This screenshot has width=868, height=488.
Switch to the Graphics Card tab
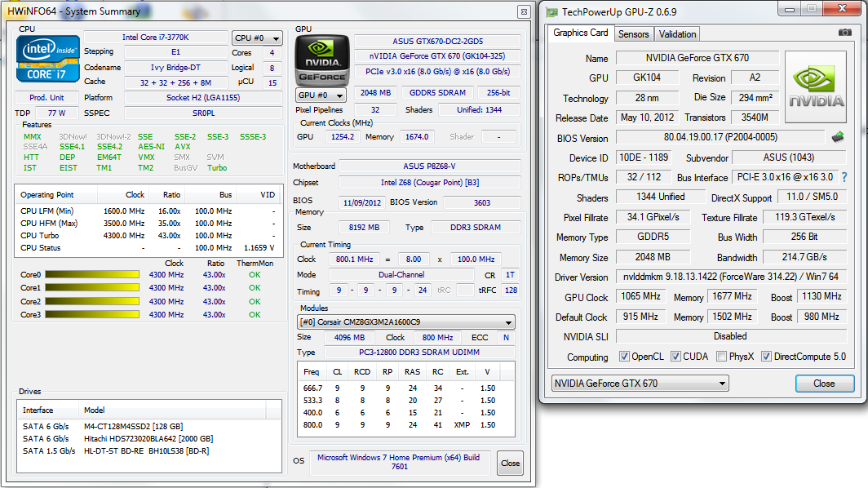[580, 33]
